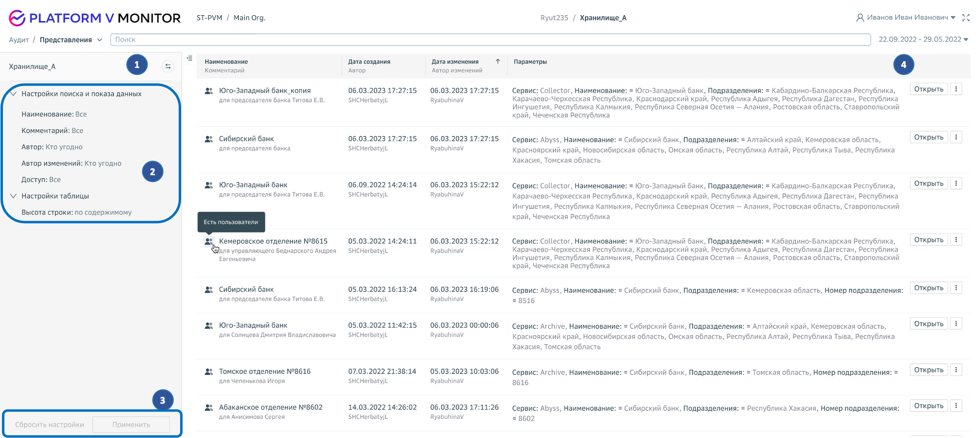Image resolution: width=980 pixels, height=438 pixels.
Task: Open the three-dot menu for Юго-Западный банк_копия
Action: coord(956,89)
